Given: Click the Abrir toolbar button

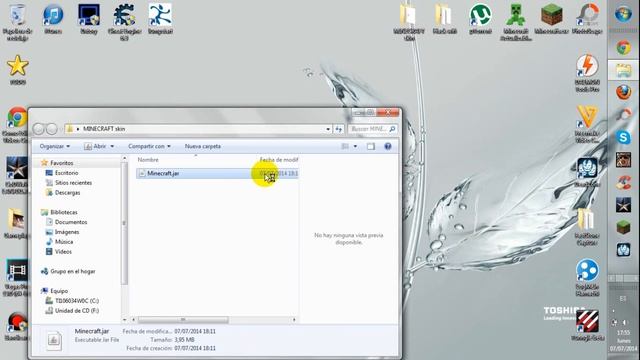Looking at the screenshot, I should click(x=95, y=146).
